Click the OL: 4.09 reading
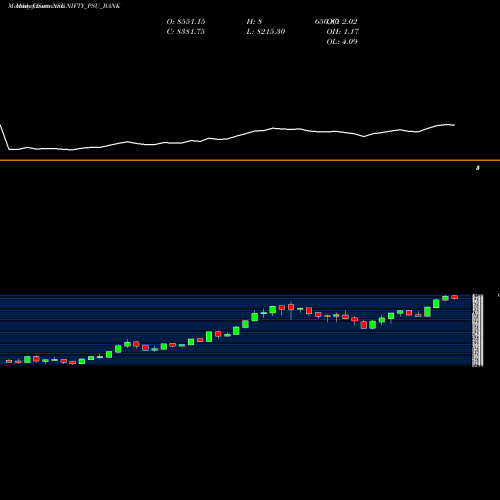This screenshot has width=500, height=500. (x=342, y=42)
